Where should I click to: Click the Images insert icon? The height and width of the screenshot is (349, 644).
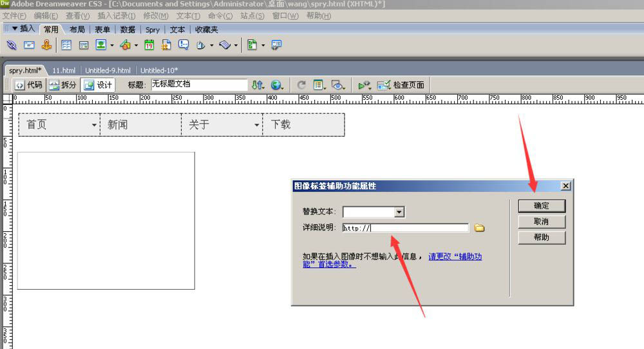click(101, 45)
